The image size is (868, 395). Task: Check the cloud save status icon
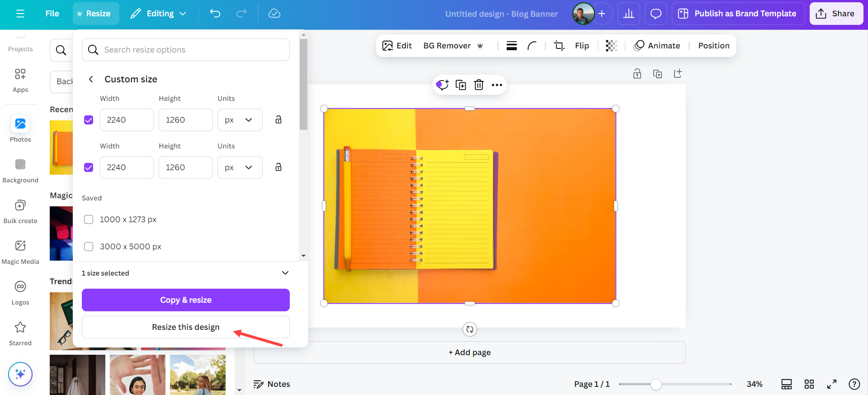(x=274, y=14)
